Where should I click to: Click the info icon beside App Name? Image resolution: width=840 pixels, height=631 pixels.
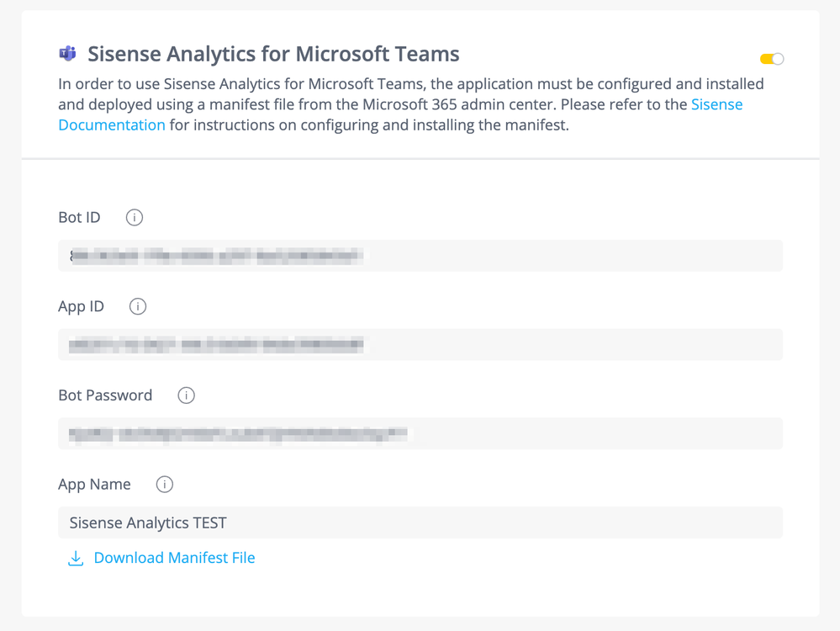[x=165, y=485]
